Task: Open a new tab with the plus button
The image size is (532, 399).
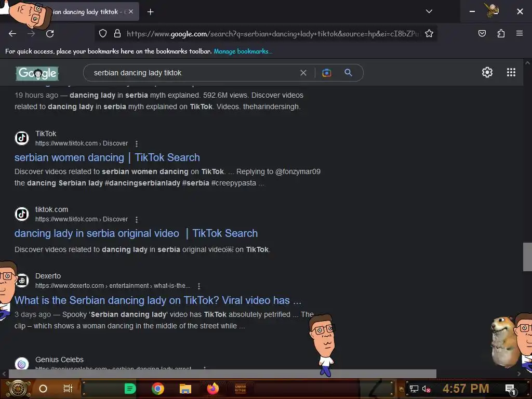Action: (150, 12)
